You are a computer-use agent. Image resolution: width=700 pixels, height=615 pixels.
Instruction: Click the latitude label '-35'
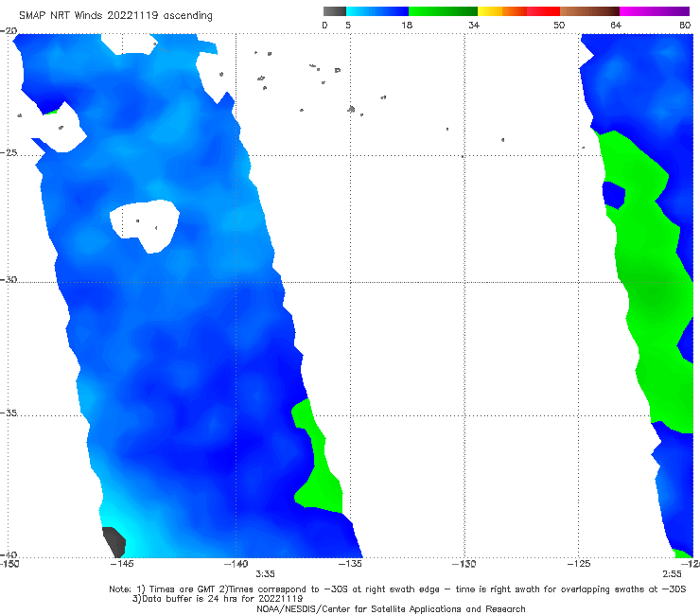[9, 413]
